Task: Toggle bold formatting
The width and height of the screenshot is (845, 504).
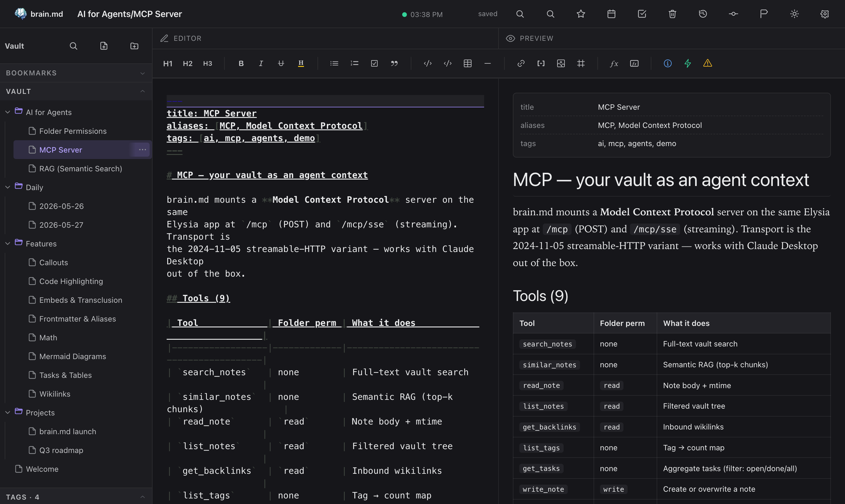Action: [x=241, y=63]
